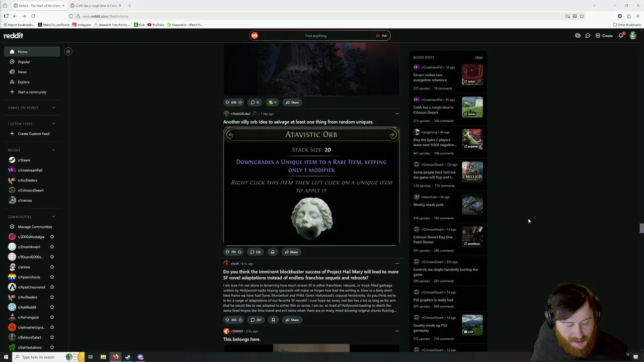Viewport: 644px width, 362px height.
Task: Open the overflow menu on the r/DIWHY post
Action: [397, 331]
